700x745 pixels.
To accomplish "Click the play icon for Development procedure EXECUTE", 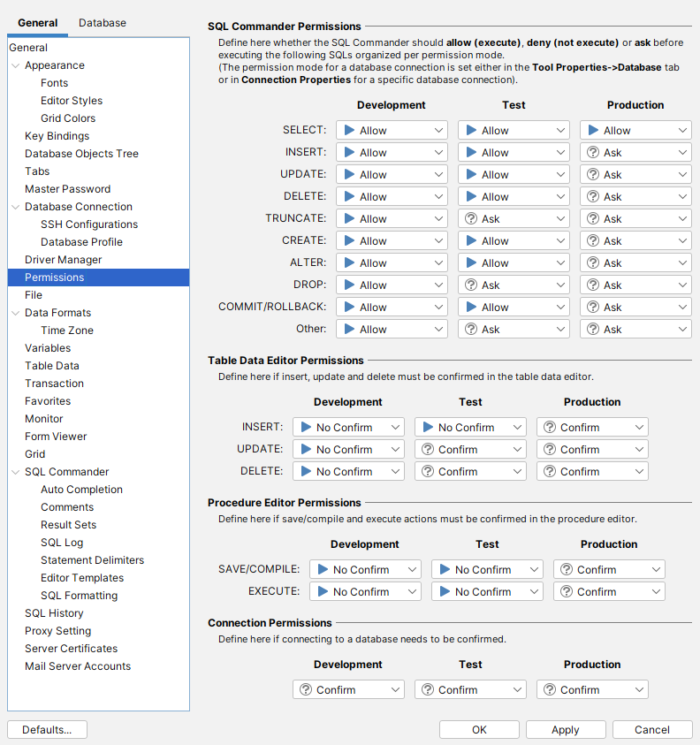I will [323, 591].
